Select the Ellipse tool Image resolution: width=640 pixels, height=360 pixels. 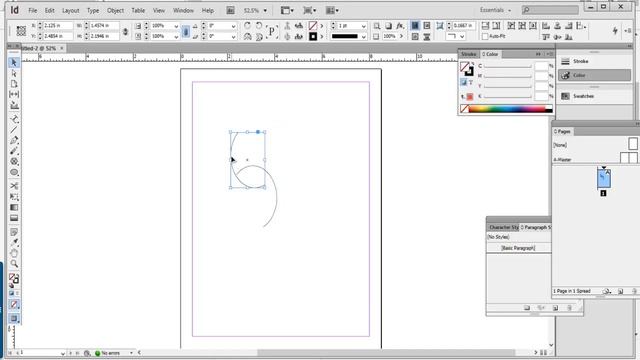point(14,172)
